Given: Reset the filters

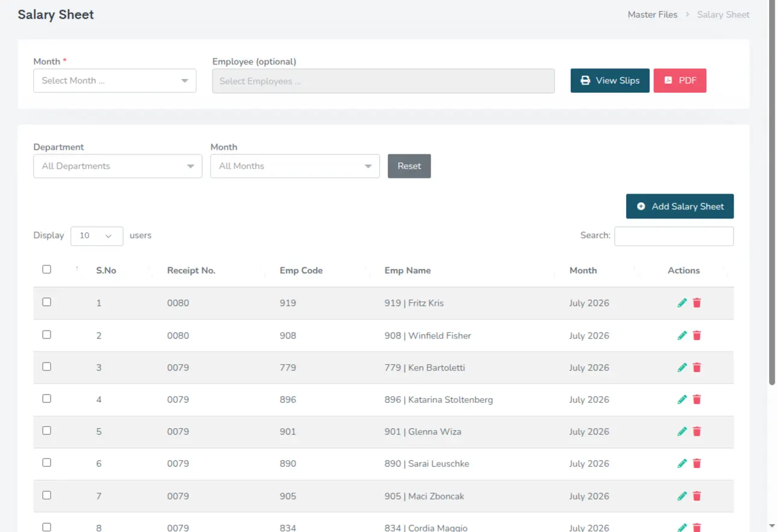Looking at the screenshot, I should (x=409, y=166).
